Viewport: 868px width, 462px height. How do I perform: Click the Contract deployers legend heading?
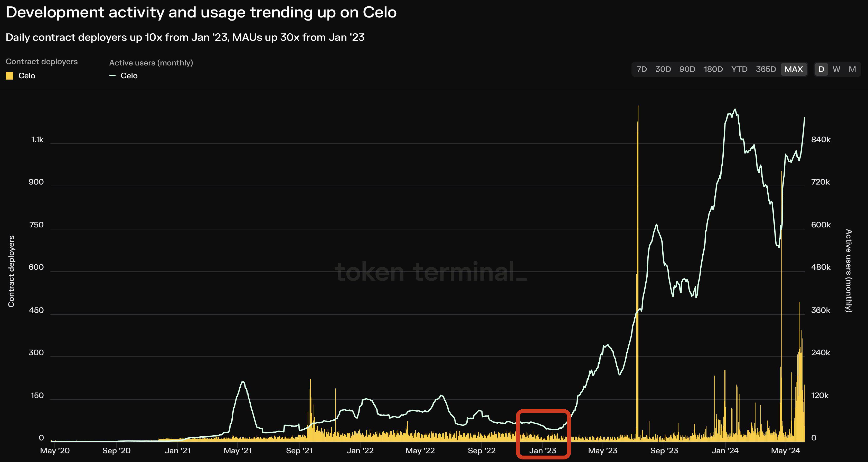[x=41, y=62]
